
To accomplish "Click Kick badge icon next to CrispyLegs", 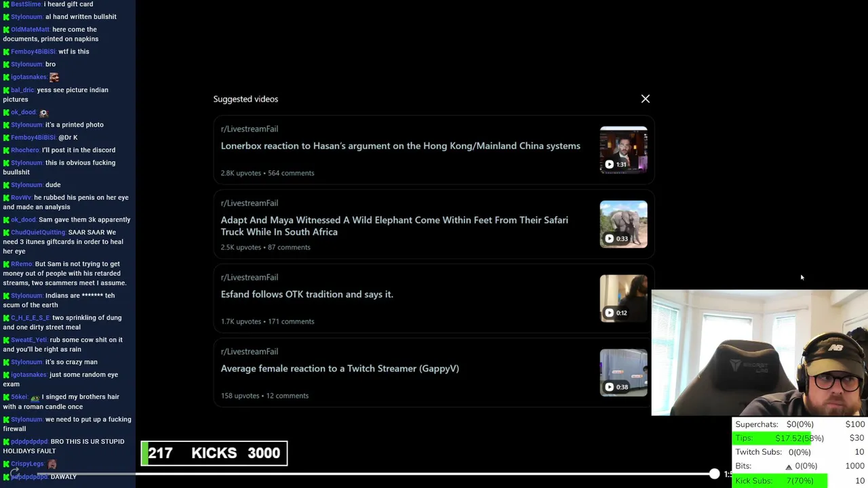I will (6, 464).
